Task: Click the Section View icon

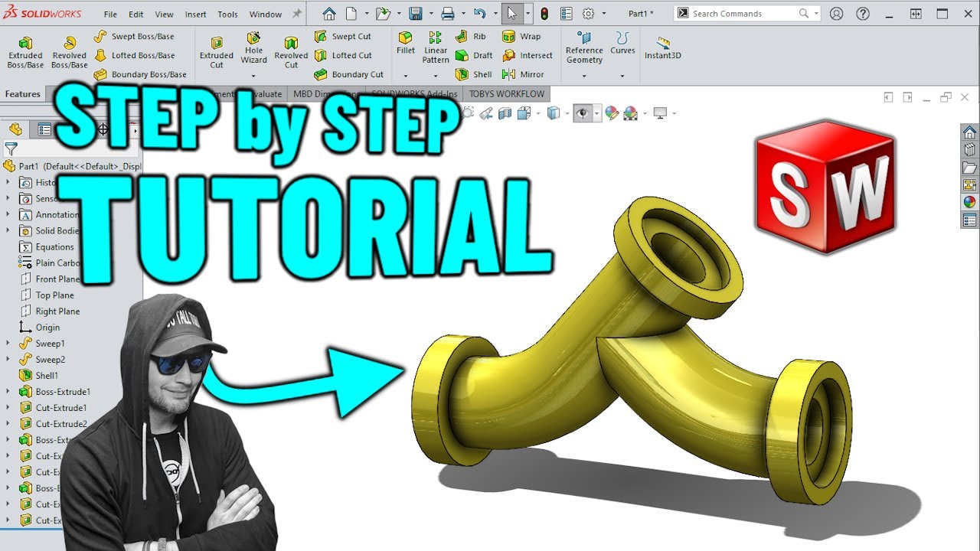Action: tap(505, 113)
